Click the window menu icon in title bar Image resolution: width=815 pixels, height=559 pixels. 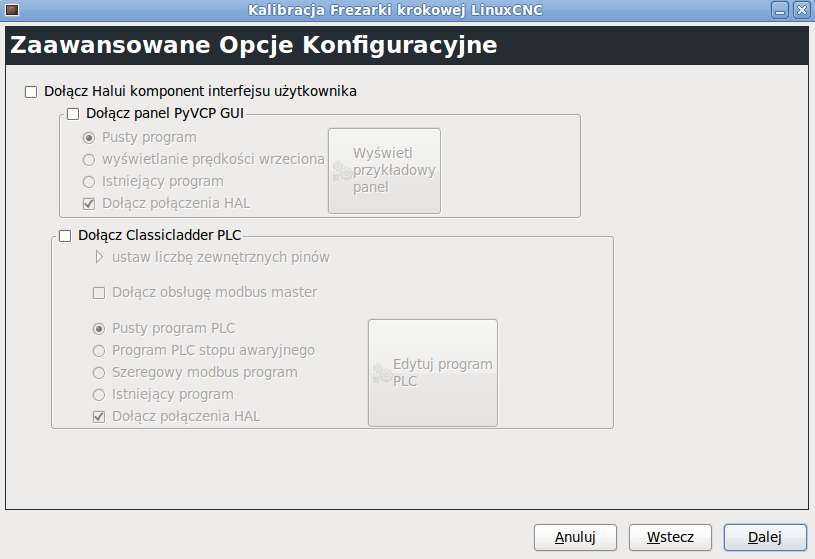(x=12, y=10)
